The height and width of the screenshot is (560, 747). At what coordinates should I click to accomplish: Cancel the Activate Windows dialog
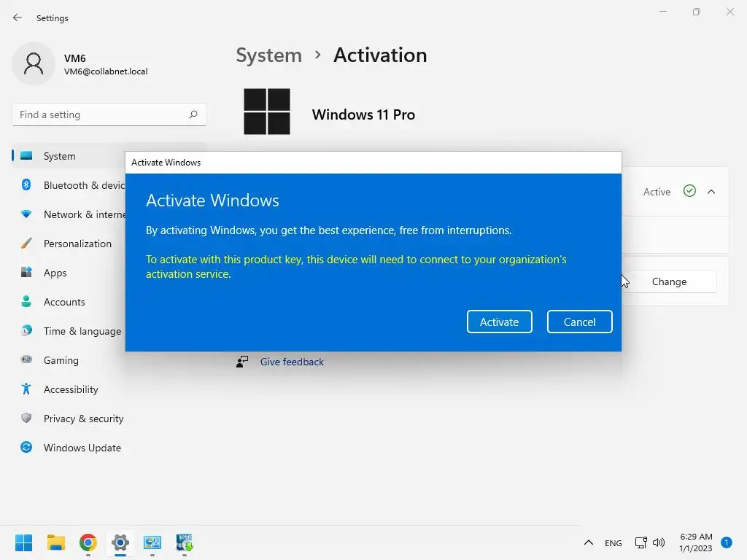[579, 322]
